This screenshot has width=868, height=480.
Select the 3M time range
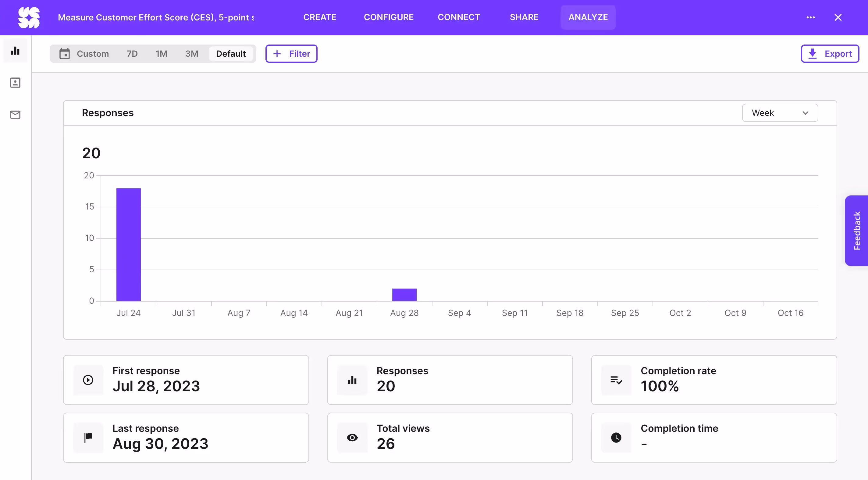point(191,54)
